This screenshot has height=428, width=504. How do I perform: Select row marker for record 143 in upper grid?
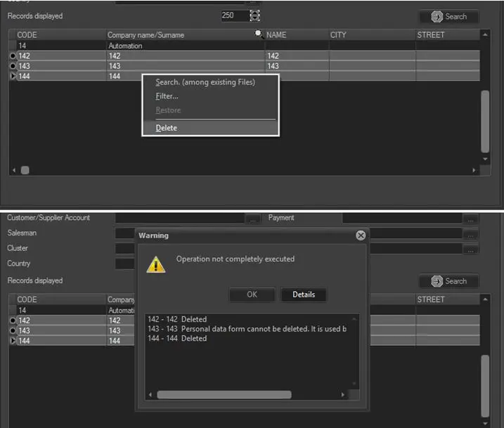point(13,66)
